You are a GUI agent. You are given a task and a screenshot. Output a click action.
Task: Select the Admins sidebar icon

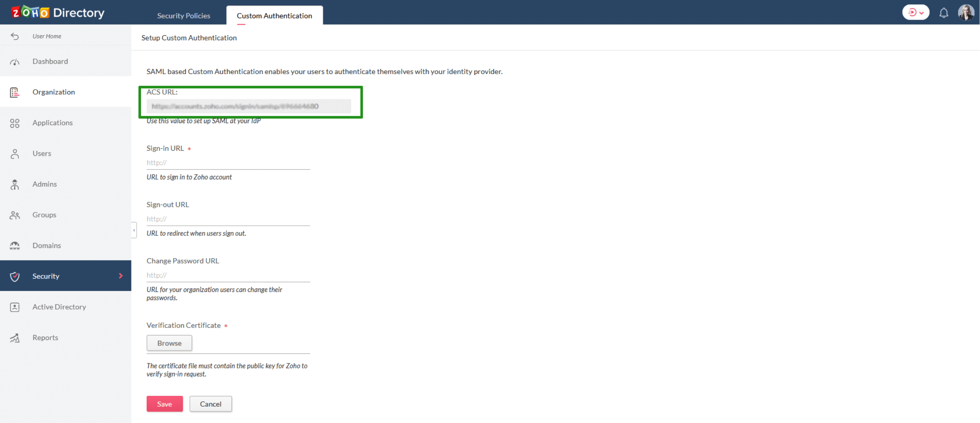(x=15, y=184)
